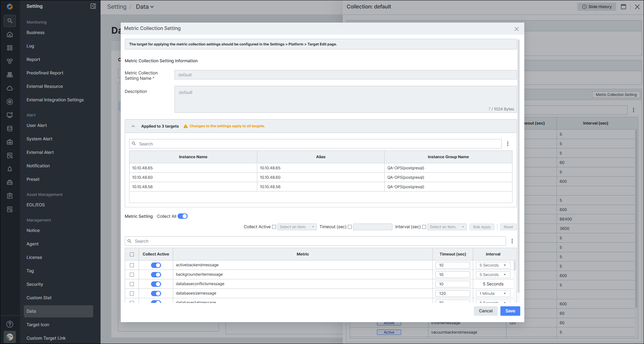
Task: Toggle collect active for activebackendmessage
Action: [156, 265]
